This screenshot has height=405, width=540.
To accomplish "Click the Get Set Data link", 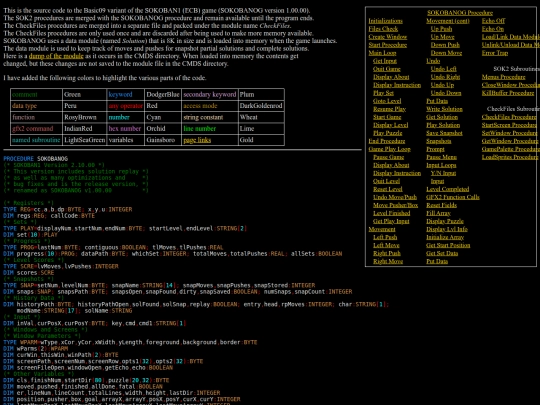I will 442,253.
